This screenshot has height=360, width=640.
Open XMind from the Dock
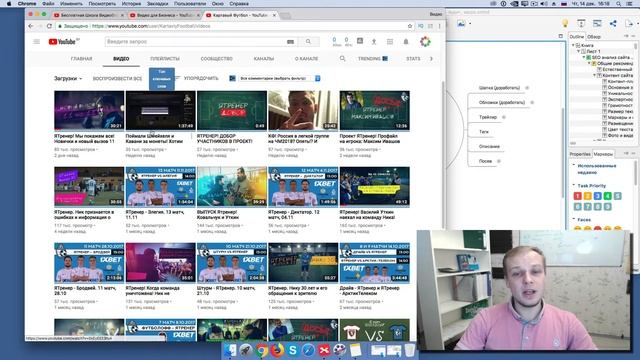tap(324, 350)
